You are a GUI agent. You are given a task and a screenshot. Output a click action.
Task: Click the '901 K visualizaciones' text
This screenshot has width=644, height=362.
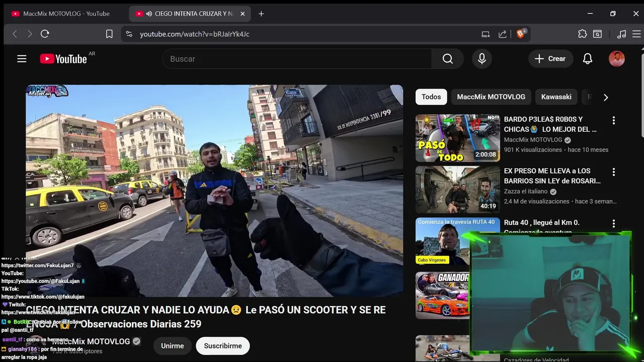point(533,150)
